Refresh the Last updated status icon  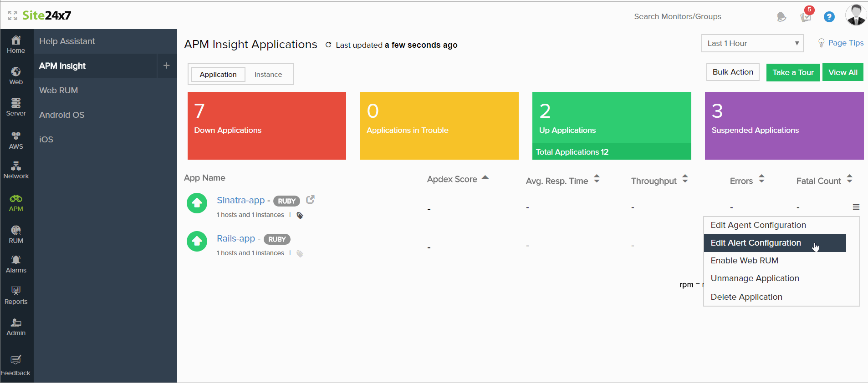tap(328, 45)
